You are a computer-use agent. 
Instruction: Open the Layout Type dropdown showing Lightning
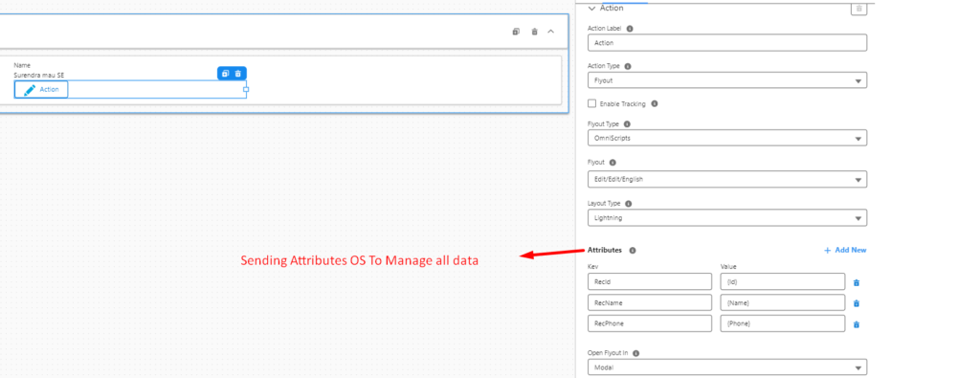tap(727, 217)
